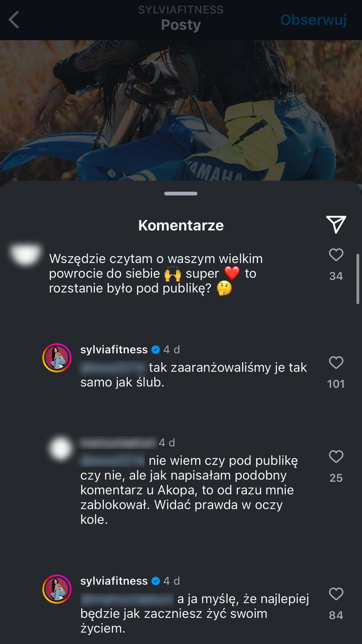Viewport: 362px width, 644px height.
Task: Open the bottom sylviafitness story avatar
Action: coord(57,589)
